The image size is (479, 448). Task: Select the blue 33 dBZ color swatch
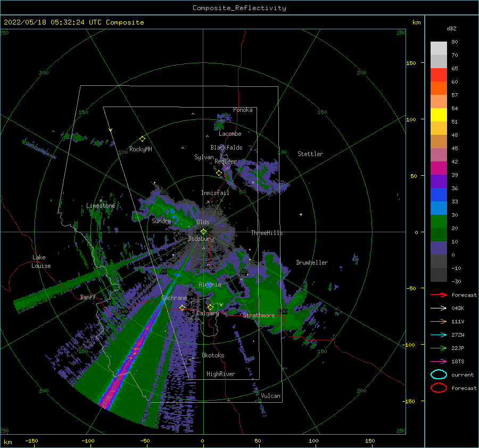pos(439,195)
